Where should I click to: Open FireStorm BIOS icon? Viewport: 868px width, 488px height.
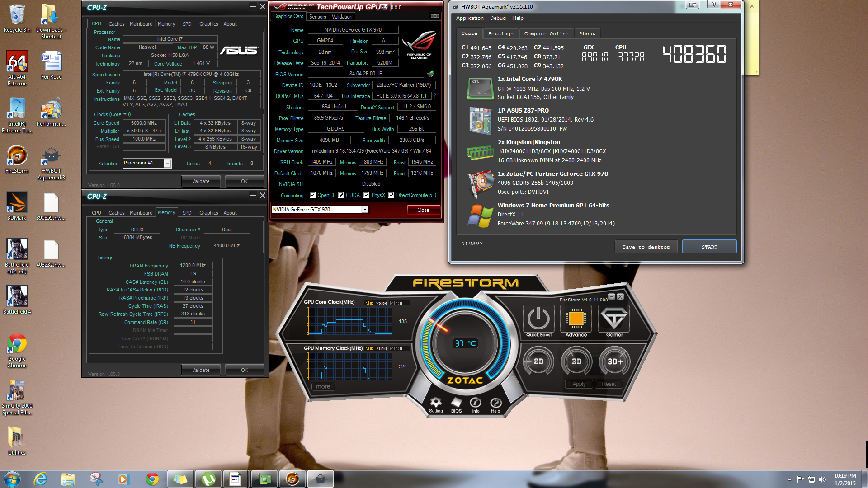pos(457,405)
